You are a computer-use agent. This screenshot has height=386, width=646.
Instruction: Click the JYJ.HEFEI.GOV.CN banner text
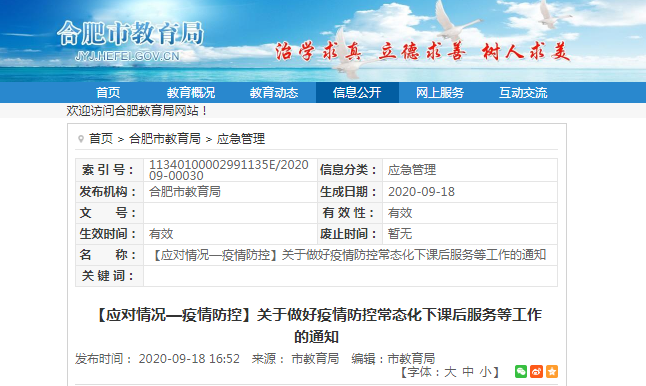click(x=127, y=56)
